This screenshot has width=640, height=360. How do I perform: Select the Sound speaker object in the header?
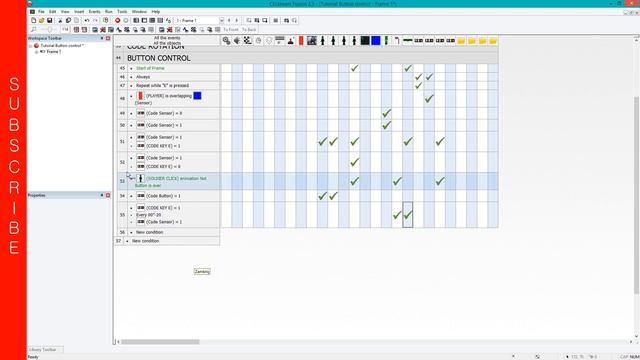tap(237, 40)
